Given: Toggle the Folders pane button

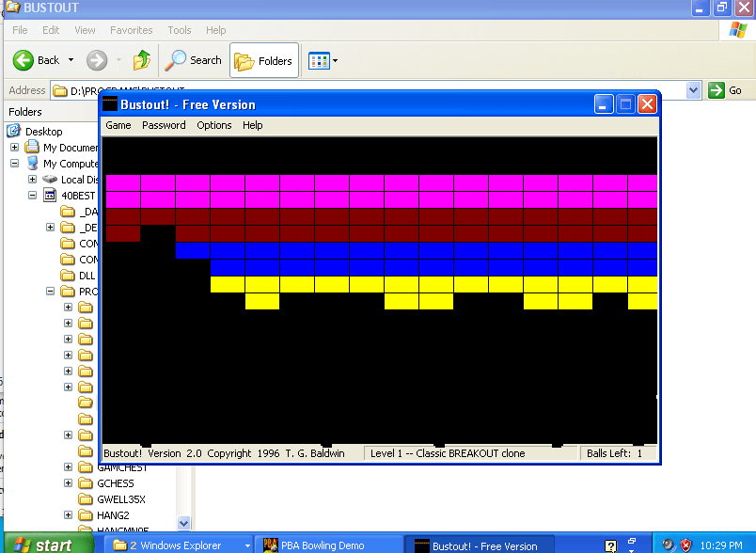Looking at the screenshot, I should point(264,60).
